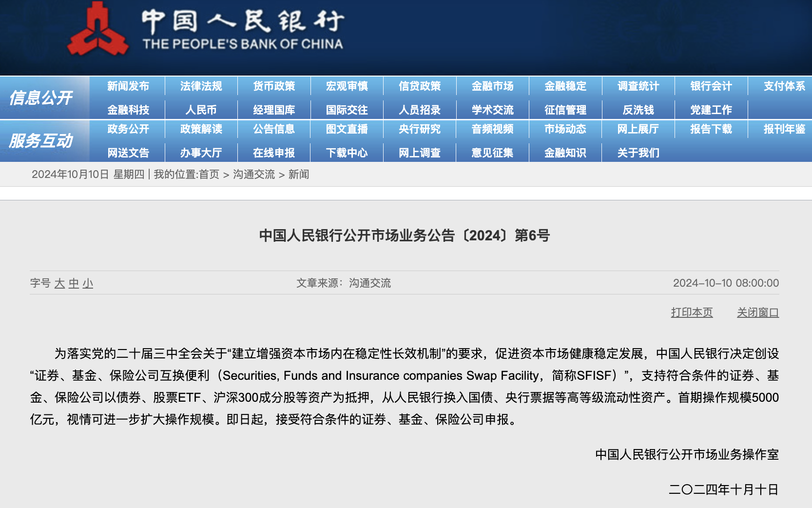Go to the 关于我们 about us page

[638, 153]
